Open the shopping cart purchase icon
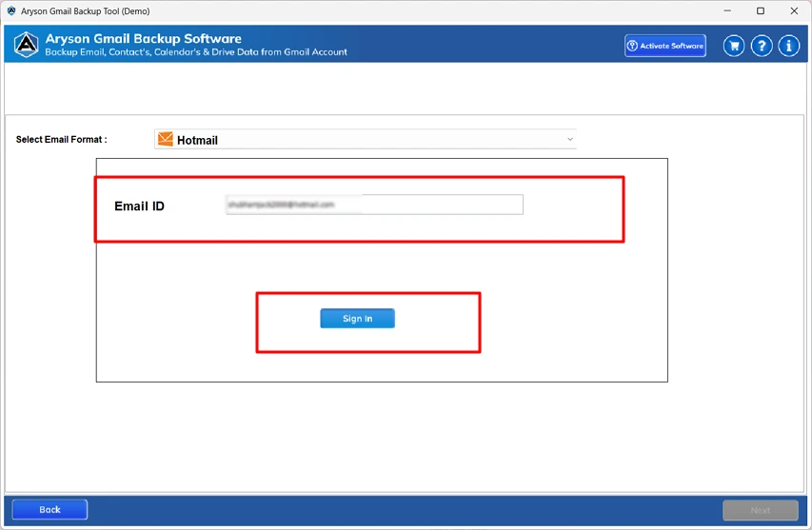812x530 pixels. [x=734, y=46]
